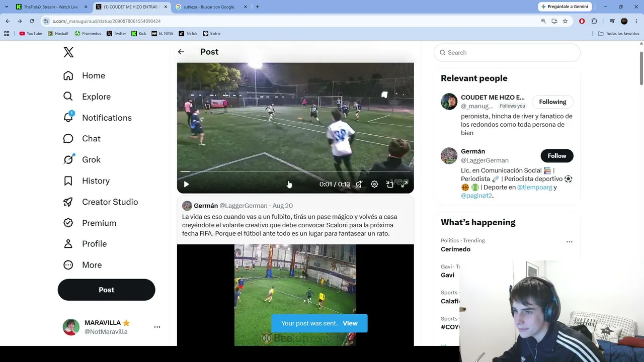This screenshot has width=644, height=362.
Task: Open Chrome menu three dots
Action: click(636, 21)
